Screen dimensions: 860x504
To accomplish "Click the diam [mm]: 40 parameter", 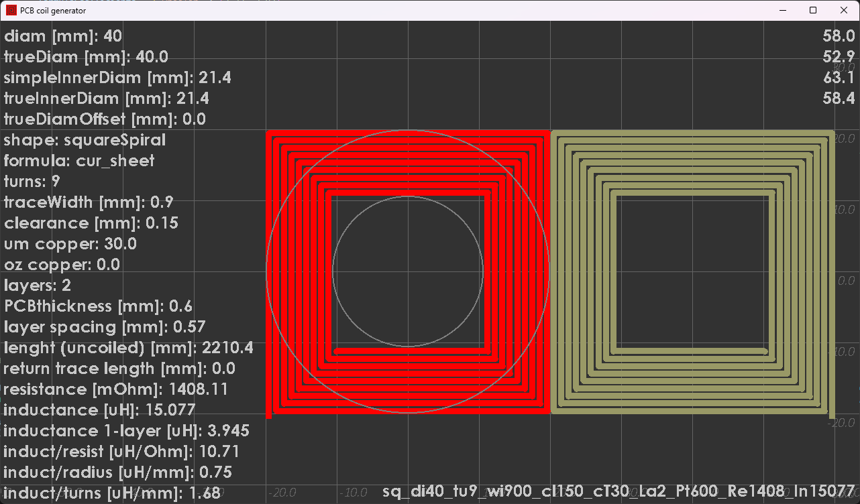I will (63, 36).
